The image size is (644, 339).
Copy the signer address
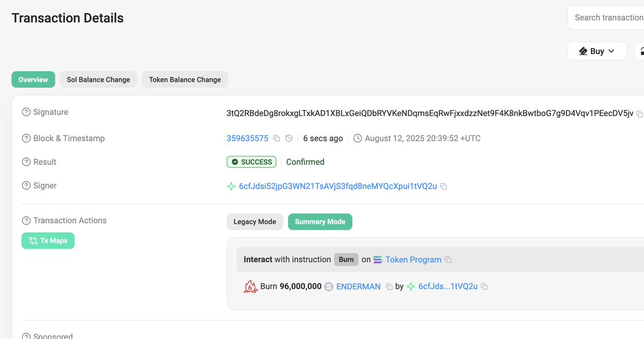pyautogui.click(x=444, y=186)
